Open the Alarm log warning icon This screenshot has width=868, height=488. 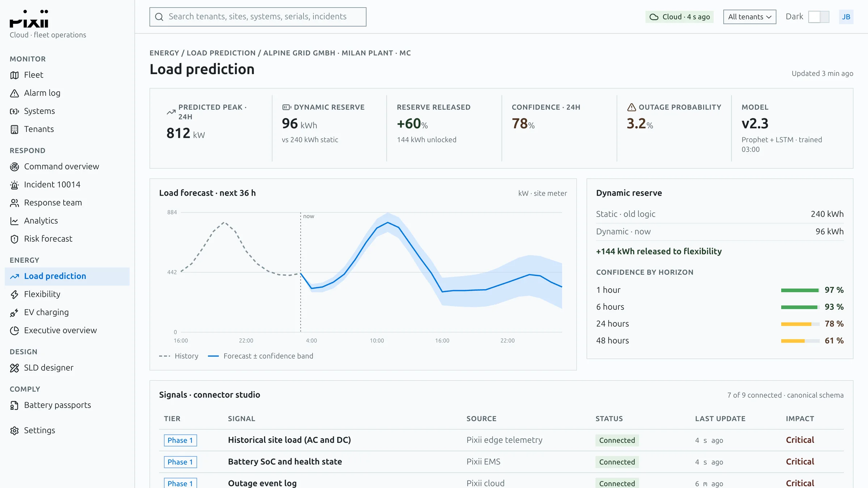pyautogui.click(x=14, y=93)
